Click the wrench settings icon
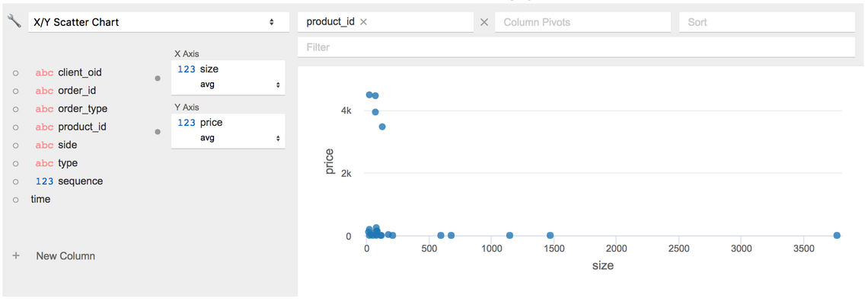 pos(14,22)
